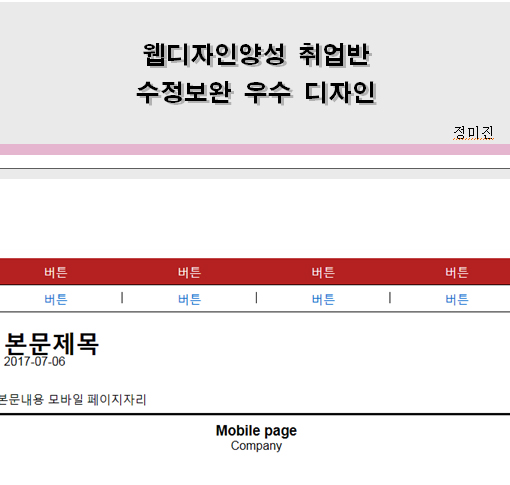Viewport: 510px width, 485px height.
Task: Click the 웹디자인양성 취업반 heading line
Action: pos(256,55)
